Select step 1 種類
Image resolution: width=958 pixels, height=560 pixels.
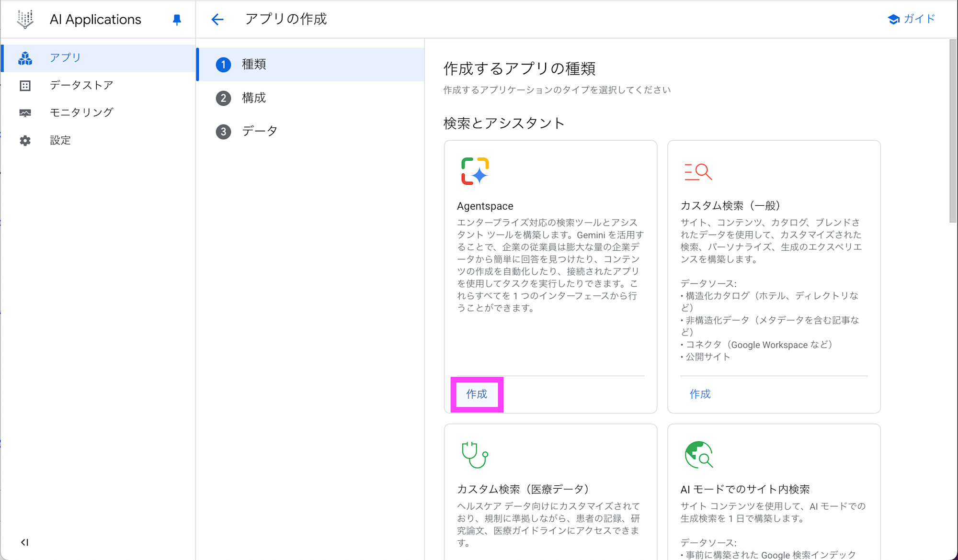[310, 64]
